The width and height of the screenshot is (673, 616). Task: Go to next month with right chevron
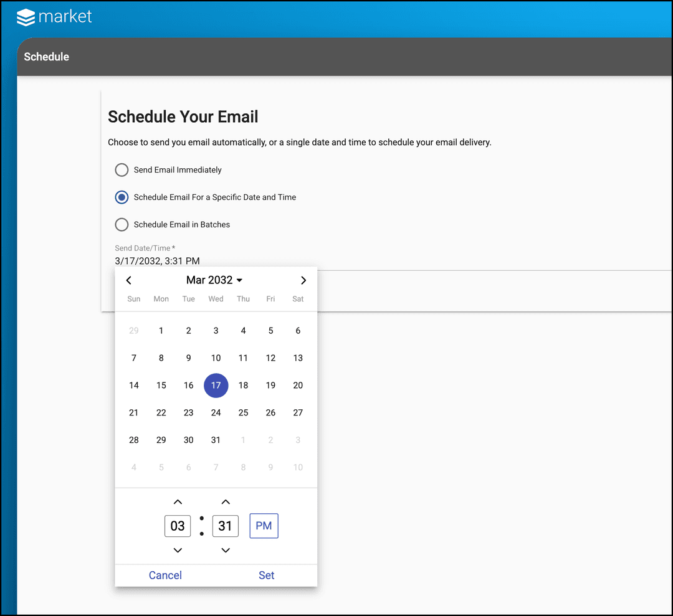pyautogui.click(x=303, y=280)
